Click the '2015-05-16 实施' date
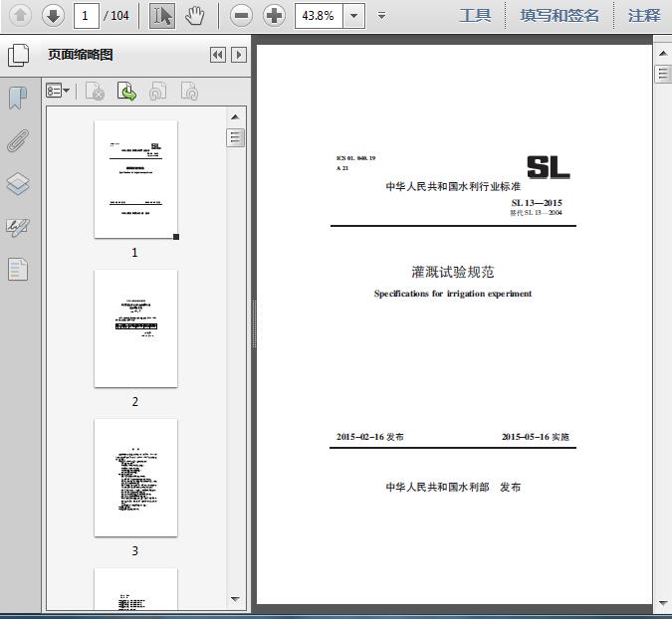 tap(536, 437)
